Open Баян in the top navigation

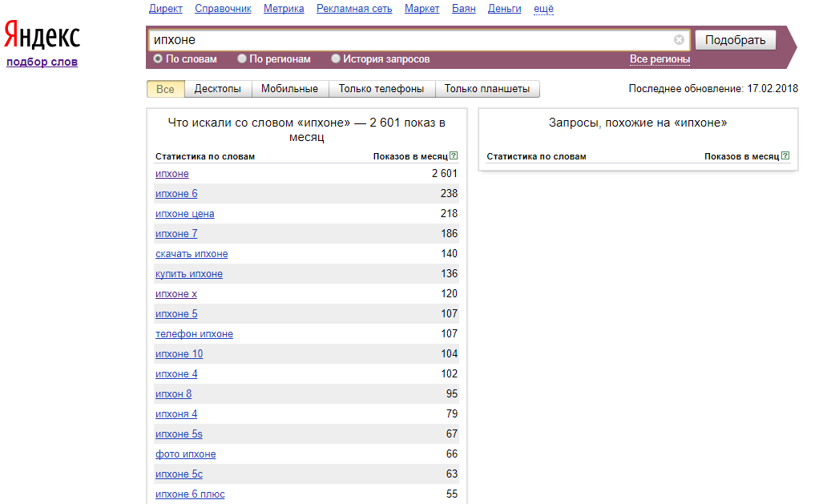pos(464,8)
